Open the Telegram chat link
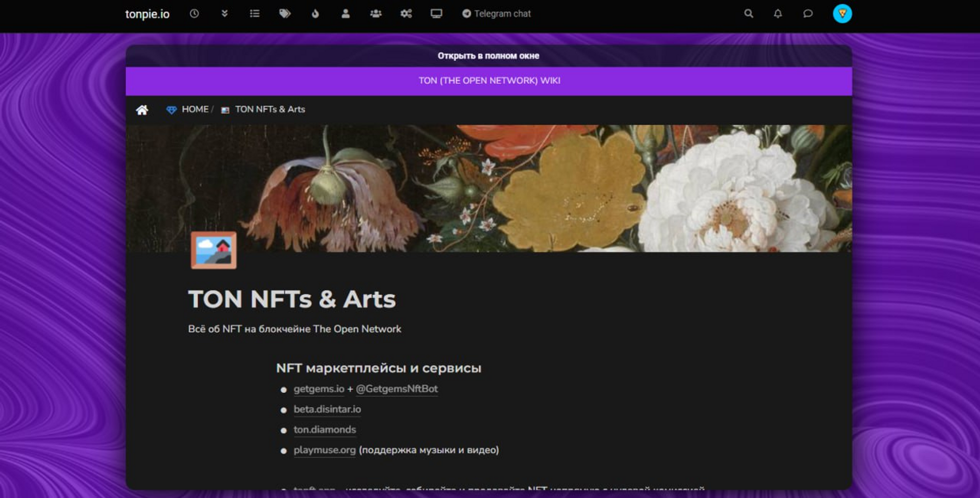This screenshot has width=980, height=498. pos(496,14)
